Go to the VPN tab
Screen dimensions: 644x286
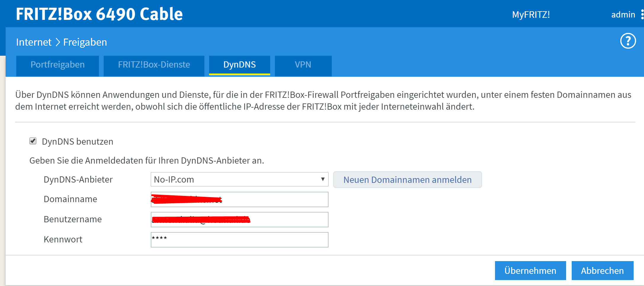coord(303,65)
